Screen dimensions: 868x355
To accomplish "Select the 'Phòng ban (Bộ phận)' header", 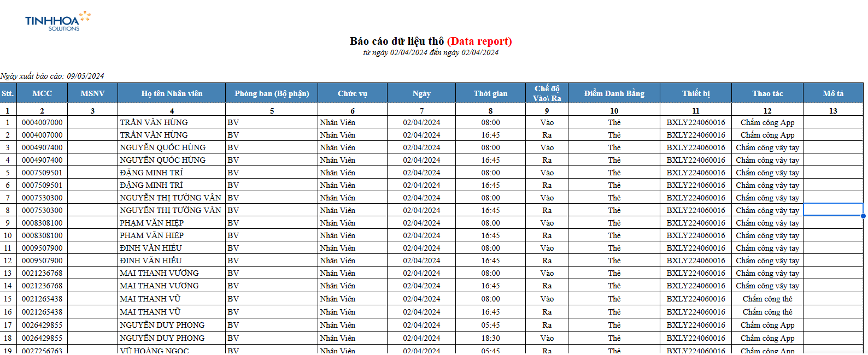I will coord(272,93).
